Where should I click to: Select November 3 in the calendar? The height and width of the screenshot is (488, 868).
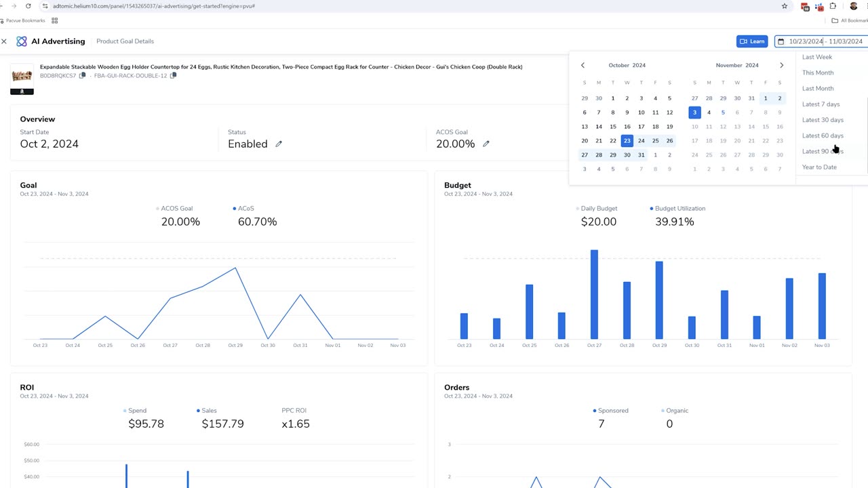click(694, 113)
